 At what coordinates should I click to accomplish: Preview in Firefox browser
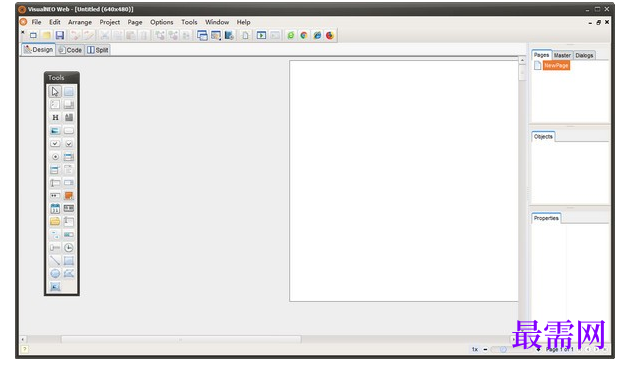point(330,35)
